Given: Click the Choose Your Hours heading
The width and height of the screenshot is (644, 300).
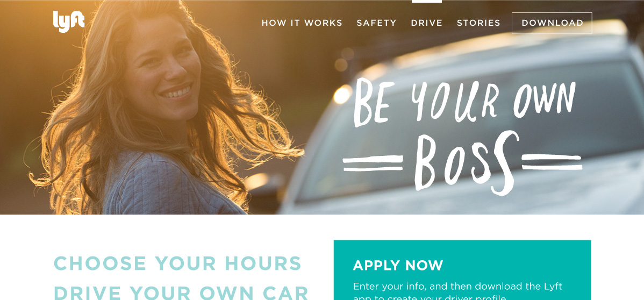Looking at the screenshot, I should (178, 263).
